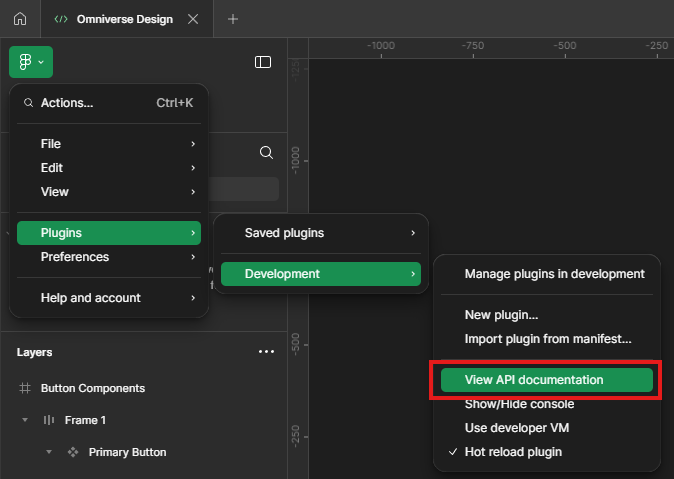674x479 pixels.
Task: Click the auto layout icon beside Frame 1
Action: pyautogui.click(x=49, y=420)
